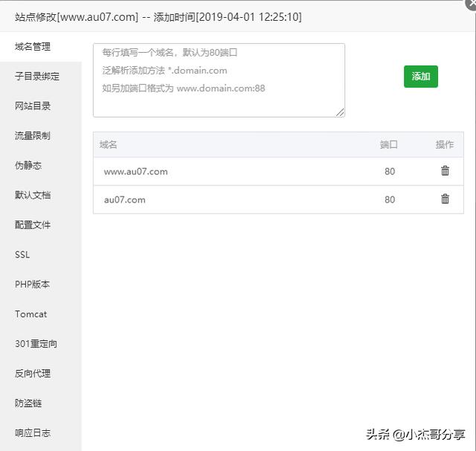This screenshot has width=476, height=451.
Task: Open the 子目录绑定 tab
Action: [x=41, y=77]
